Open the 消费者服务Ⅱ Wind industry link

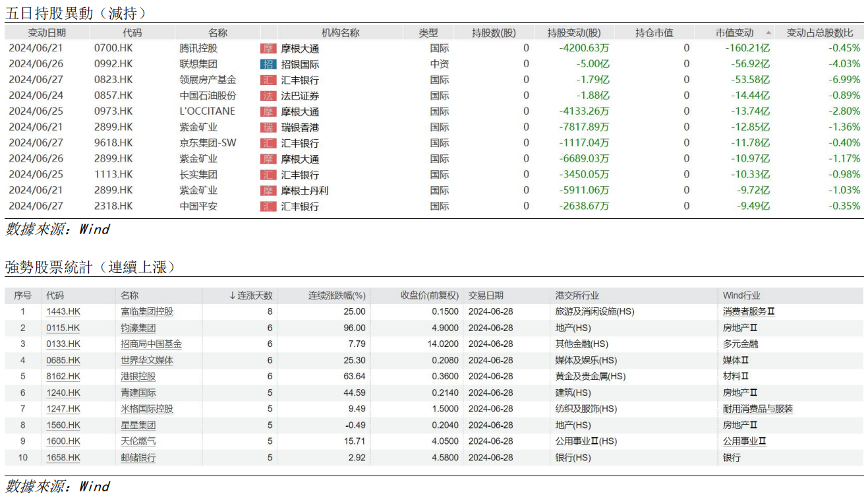[x=749, y=311]
